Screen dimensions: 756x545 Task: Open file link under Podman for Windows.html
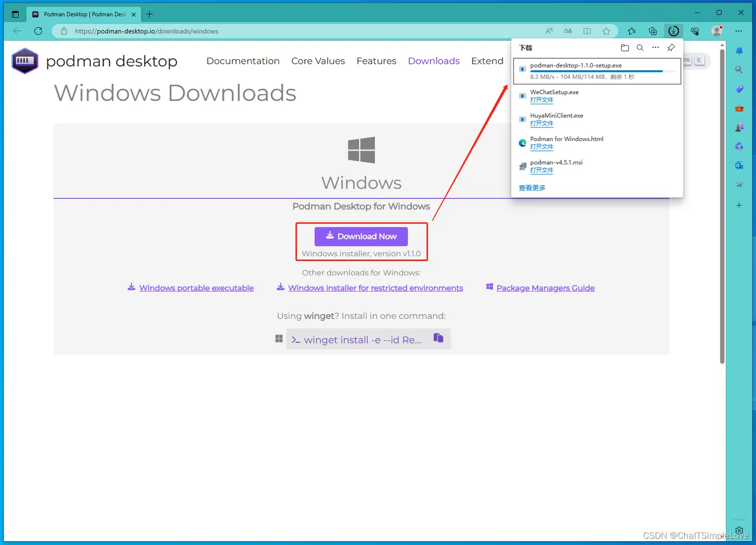(x=542, y=147)
